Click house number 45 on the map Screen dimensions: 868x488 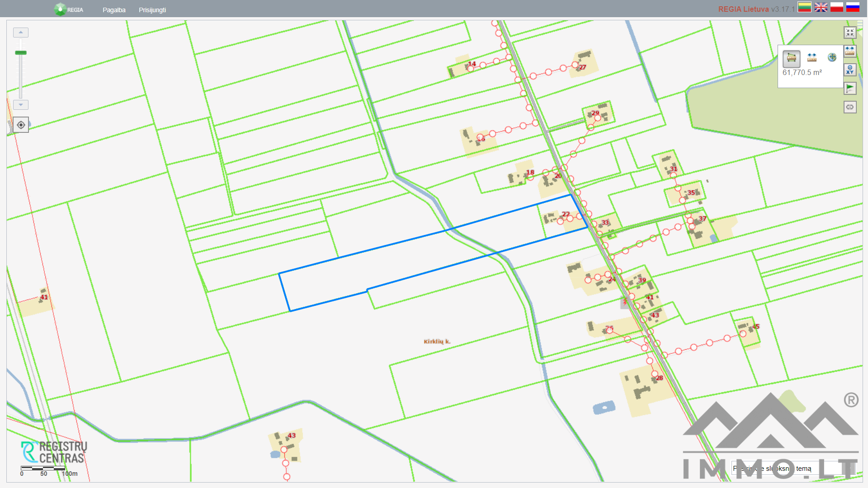tap(756, 326)
